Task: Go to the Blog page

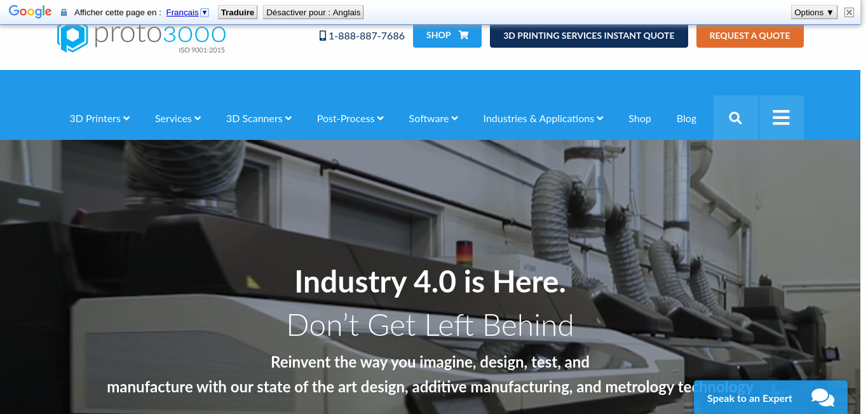Action: tap(686, 118)
